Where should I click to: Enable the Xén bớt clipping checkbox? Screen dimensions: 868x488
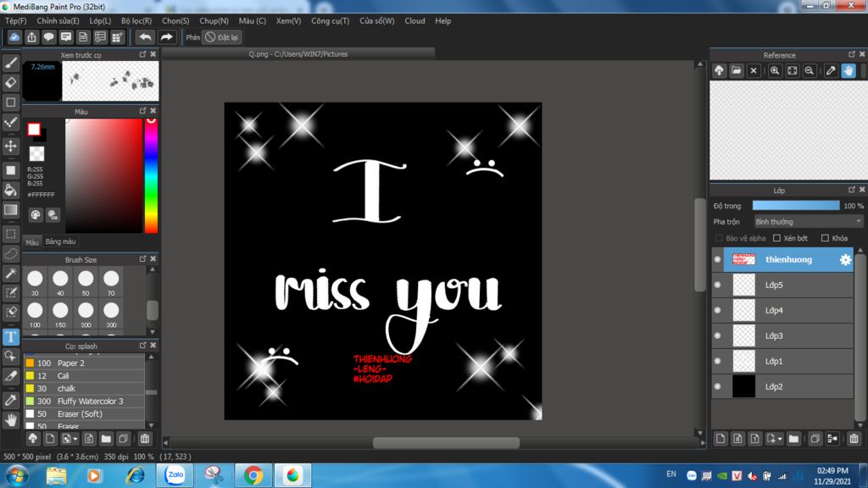tap(776, 238)
